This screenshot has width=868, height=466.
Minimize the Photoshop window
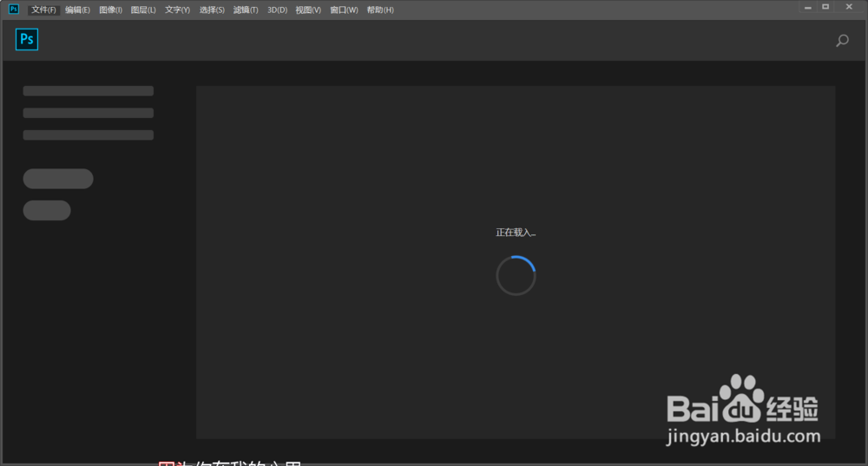808,7
